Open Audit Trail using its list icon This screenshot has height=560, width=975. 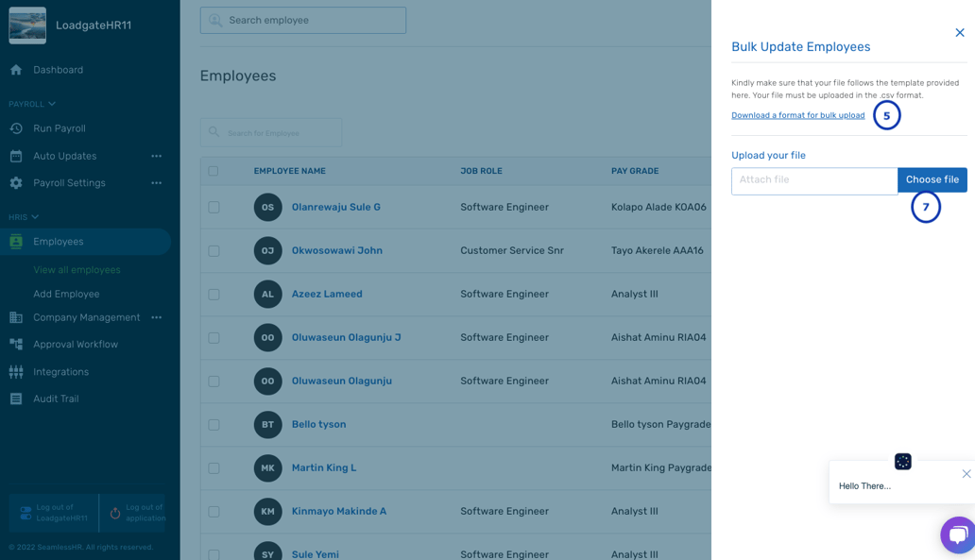(x=17, y=398)
